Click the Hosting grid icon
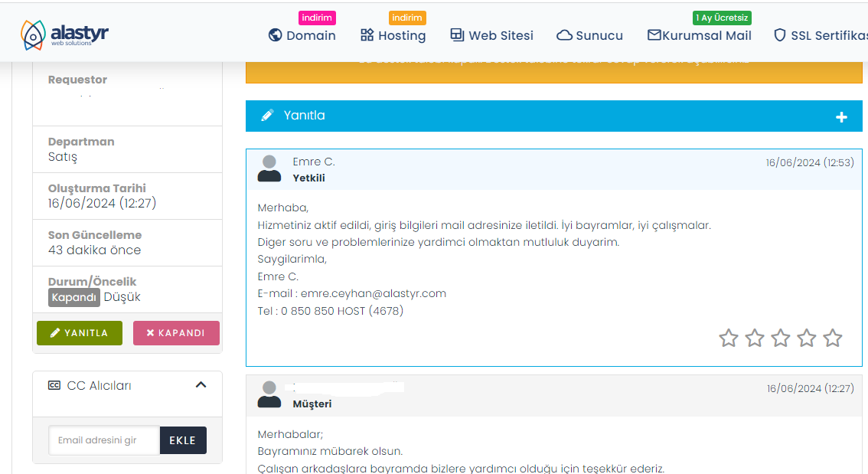The width and height of the screenshot is (868, 474). pos(367,35)
